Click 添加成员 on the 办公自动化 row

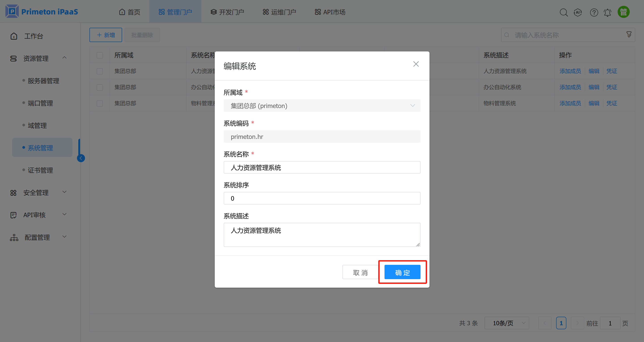coord(570,87)
